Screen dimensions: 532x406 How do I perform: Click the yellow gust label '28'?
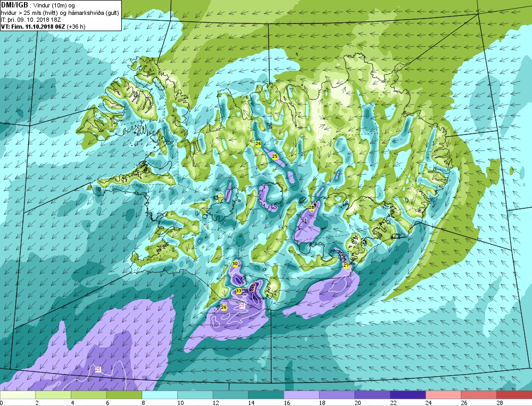click(x=311, y=207)
